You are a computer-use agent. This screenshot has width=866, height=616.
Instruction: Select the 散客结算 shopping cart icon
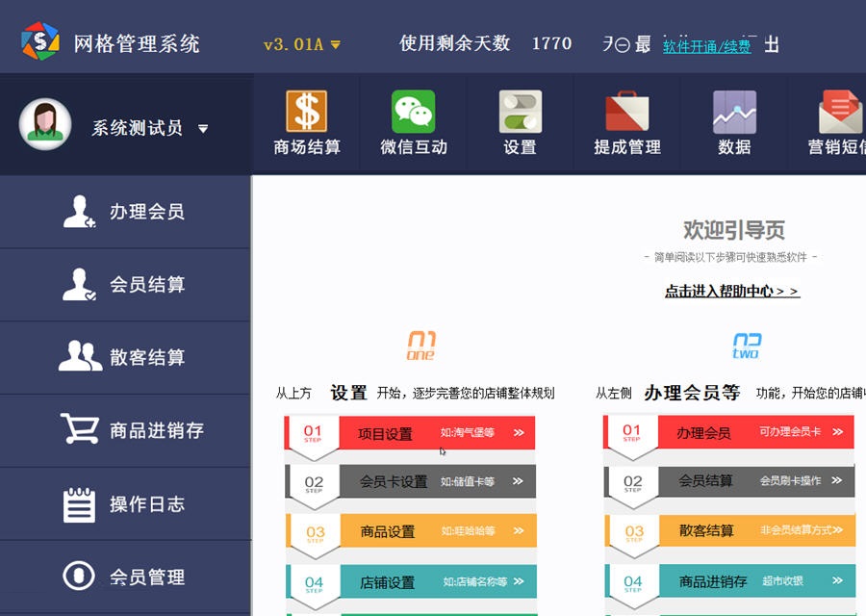79,357
